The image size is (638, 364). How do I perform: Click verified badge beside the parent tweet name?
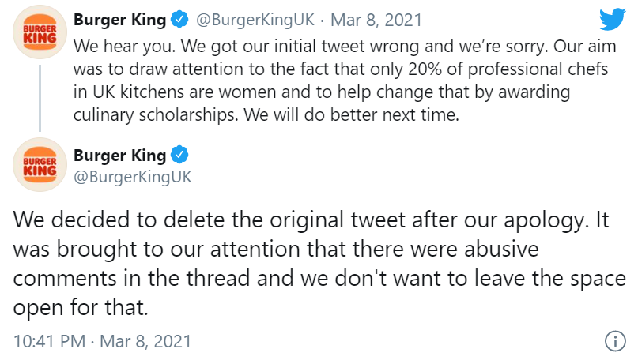[x=179, y=20]
